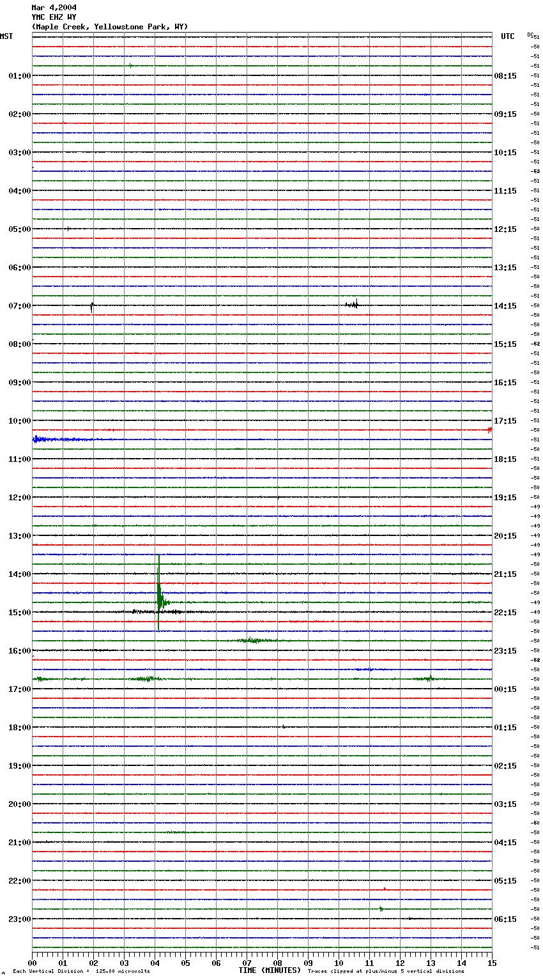Click the 23:15 UTC time label
Viewport: 543px width, 980px height.
click(505, 651)
